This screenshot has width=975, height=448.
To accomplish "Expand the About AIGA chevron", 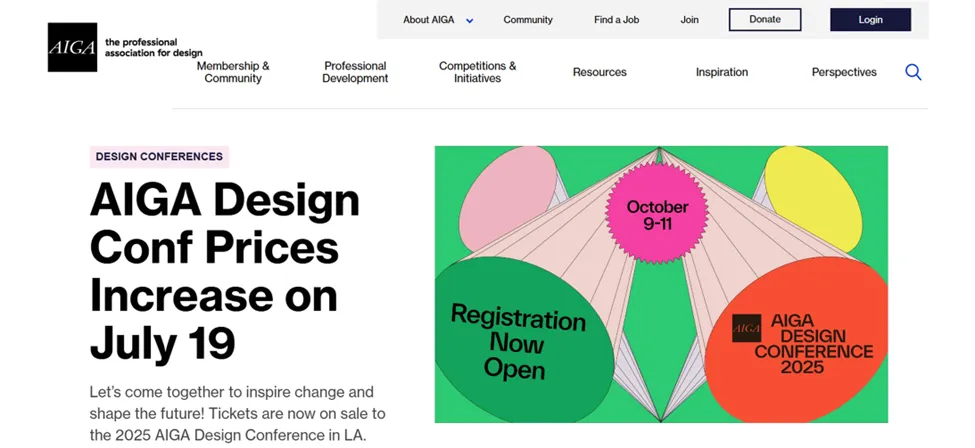I will 469,21.
